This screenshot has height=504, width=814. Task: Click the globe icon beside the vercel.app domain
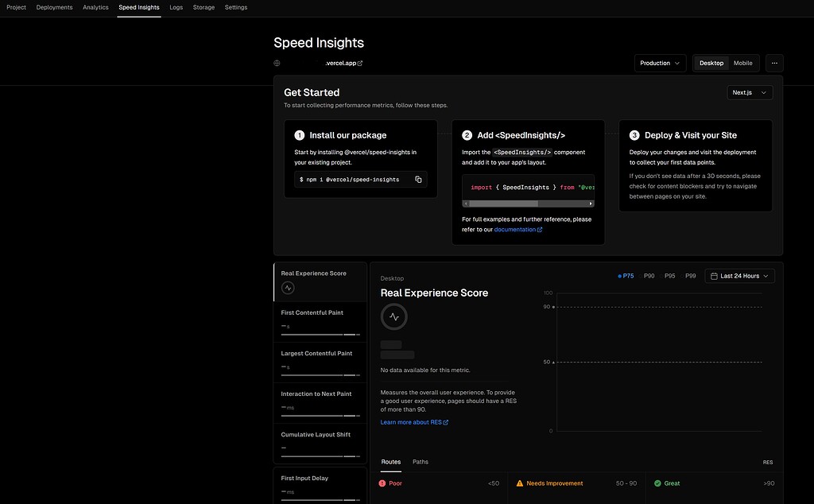[276, 62]
